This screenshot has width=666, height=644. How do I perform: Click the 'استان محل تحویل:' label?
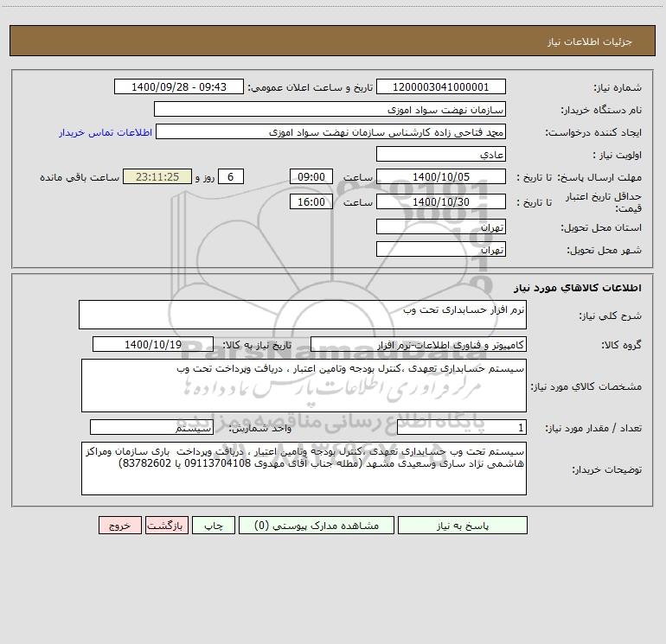(601, 228)
